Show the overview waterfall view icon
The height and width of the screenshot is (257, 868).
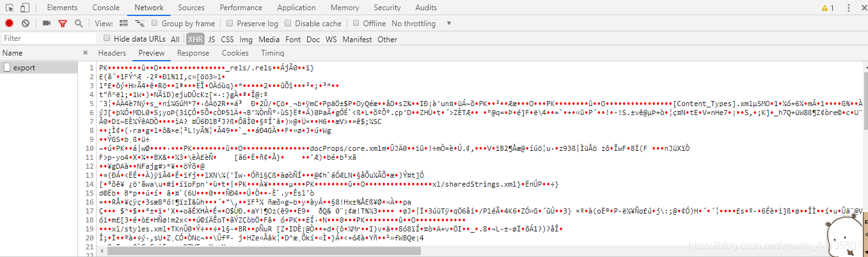139,23
